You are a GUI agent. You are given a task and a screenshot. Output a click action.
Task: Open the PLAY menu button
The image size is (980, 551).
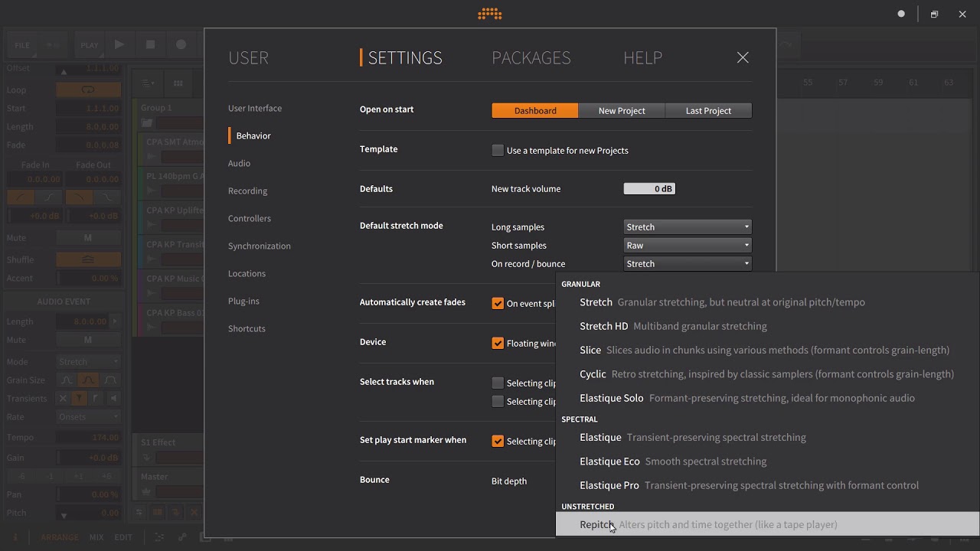tap(90, 45)
